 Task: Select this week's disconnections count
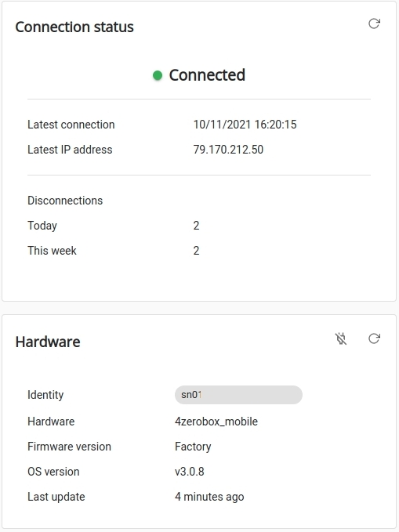[196, 251]
